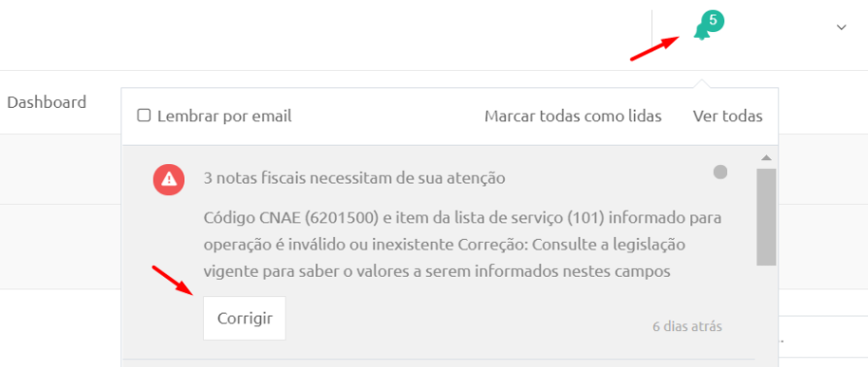This screenshot has width=868, height=367.
Task: Click the "6 dias atrás" timestamp
Action: point(687,326)
